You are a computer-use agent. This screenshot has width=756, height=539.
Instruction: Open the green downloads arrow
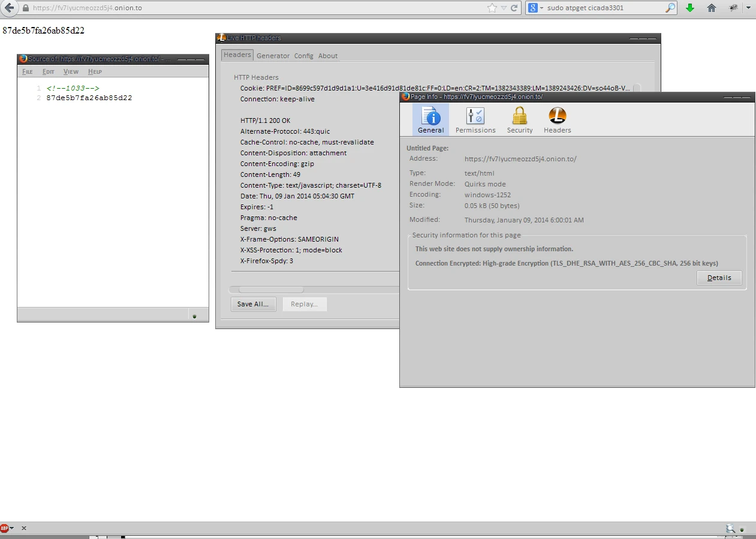[690, 8]
